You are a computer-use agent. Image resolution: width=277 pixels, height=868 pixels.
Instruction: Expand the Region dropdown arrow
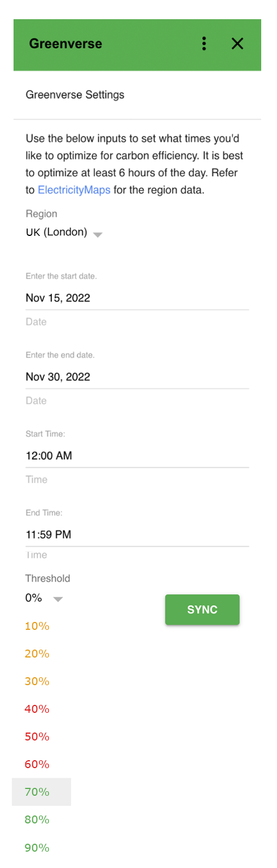98,234
